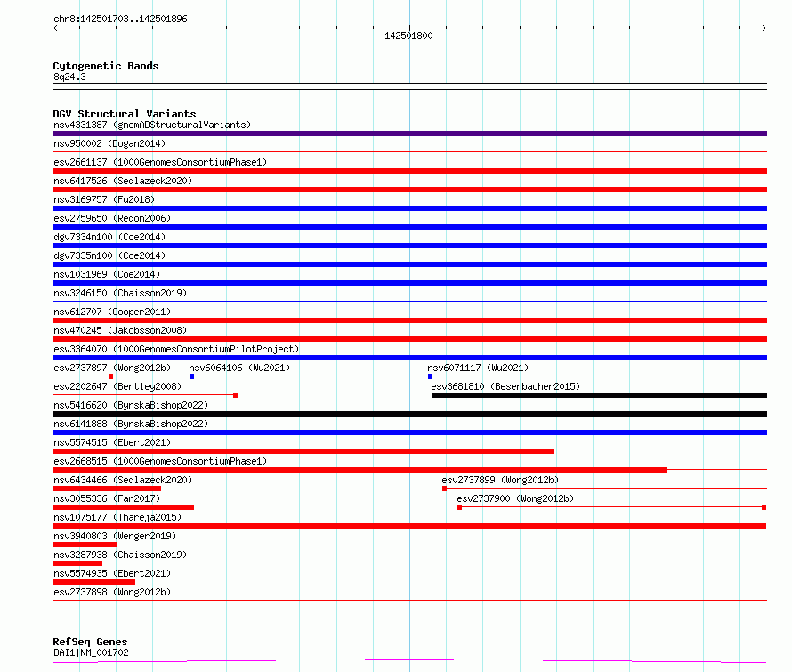Click the ruler's right arrow end
Viewport: 792px width, 672px height.
[x=764, y=28]
